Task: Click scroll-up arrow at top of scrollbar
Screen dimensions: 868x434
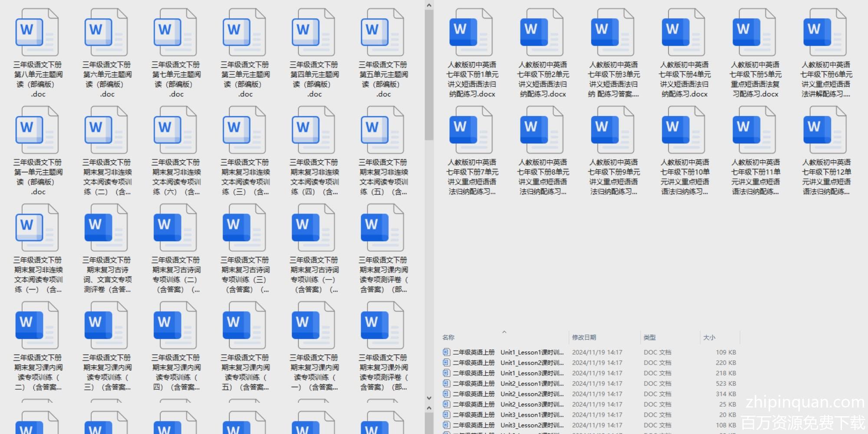Action: pyautogui.click(x=429, y=5)
